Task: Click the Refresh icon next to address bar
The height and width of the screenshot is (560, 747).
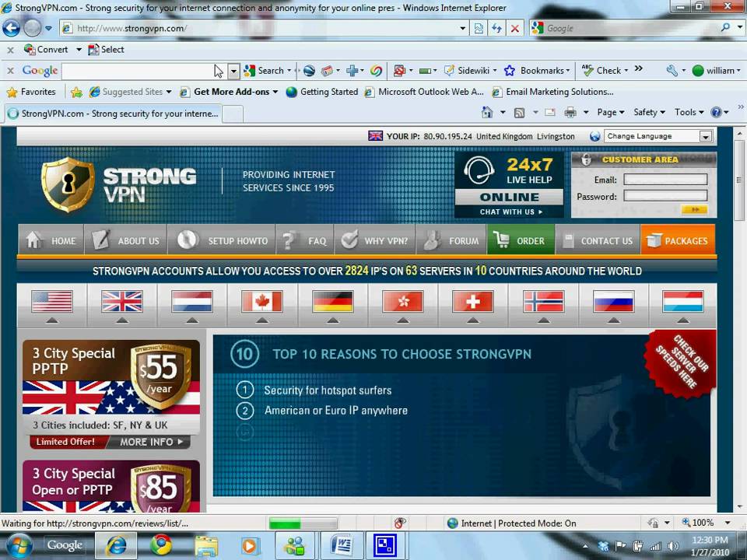Action: pyautogui.click(x=497, y=29)
